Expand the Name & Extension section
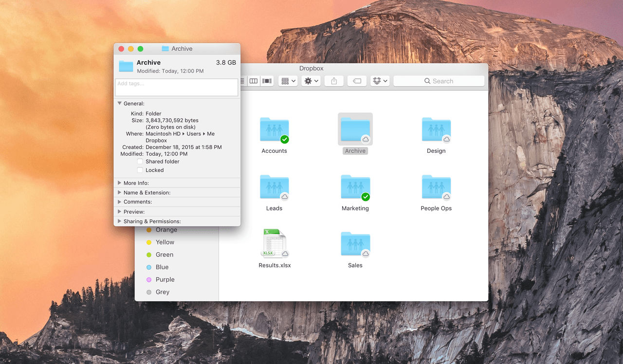 119,192
